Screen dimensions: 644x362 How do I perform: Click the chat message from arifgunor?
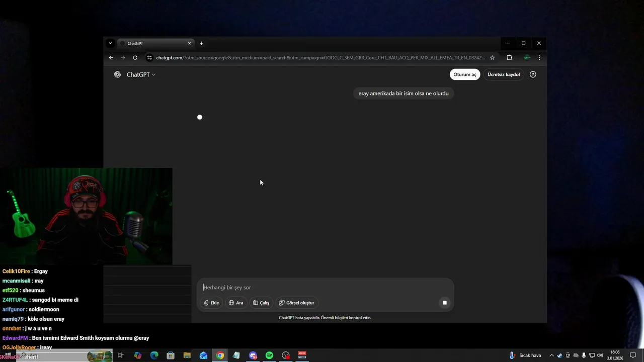pyautogui.click(x=31, y=310)
